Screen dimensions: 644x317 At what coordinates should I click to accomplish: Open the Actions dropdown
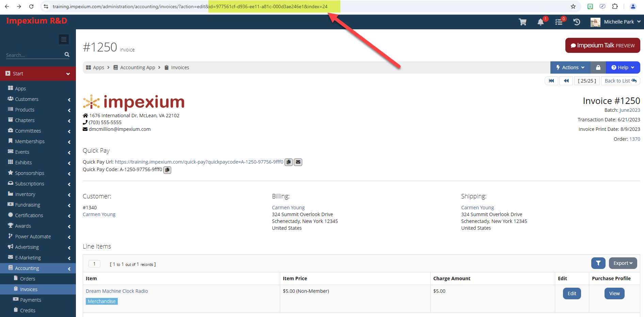point(570,67)
